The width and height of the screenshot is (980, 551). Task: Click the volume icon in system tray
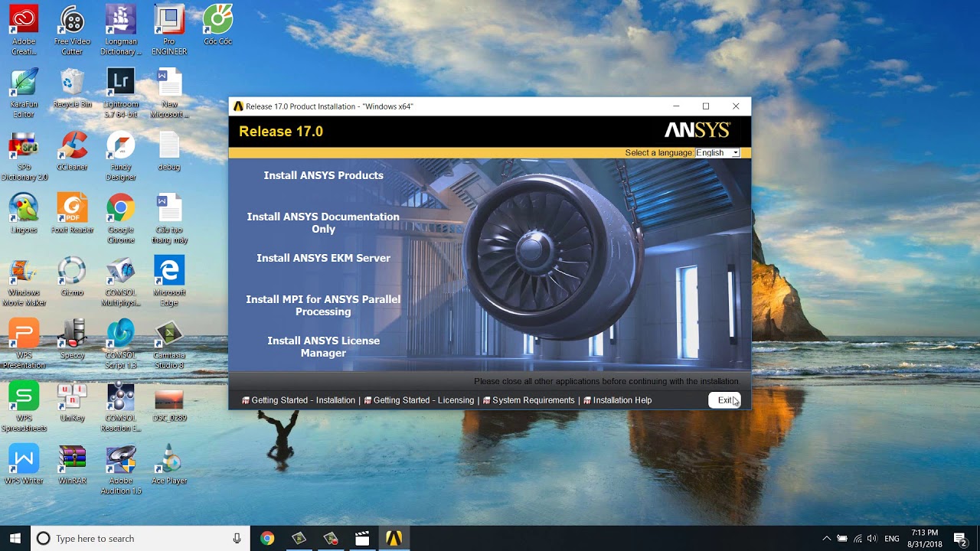(x=872, y=539)
